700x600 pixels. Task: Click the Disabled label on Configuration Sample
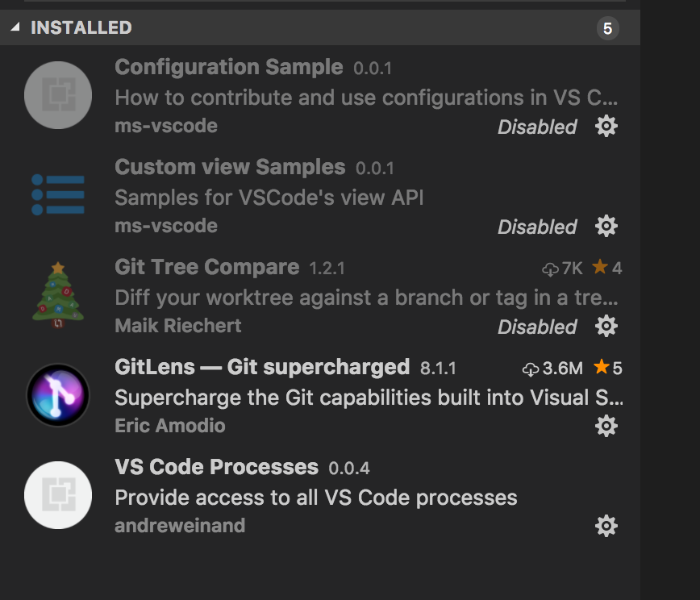[x=537, y=127]
